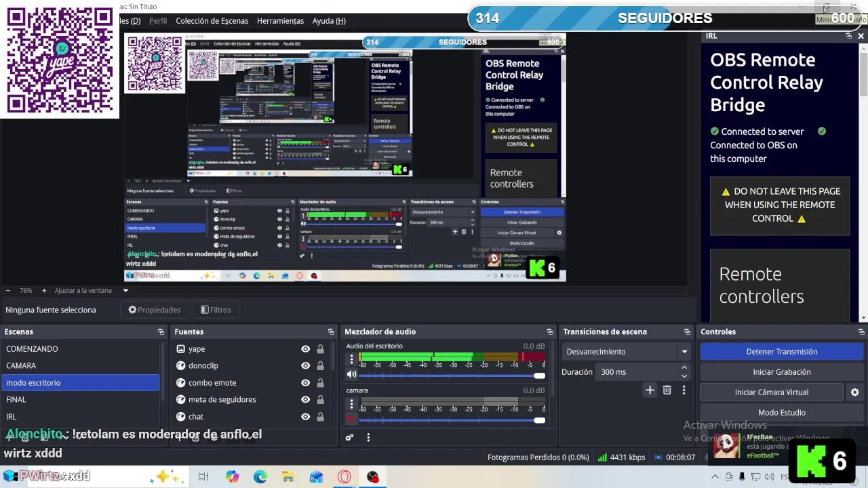Click Detener Transmisión button
Screen dimensions: 868x488
[782, 352]
